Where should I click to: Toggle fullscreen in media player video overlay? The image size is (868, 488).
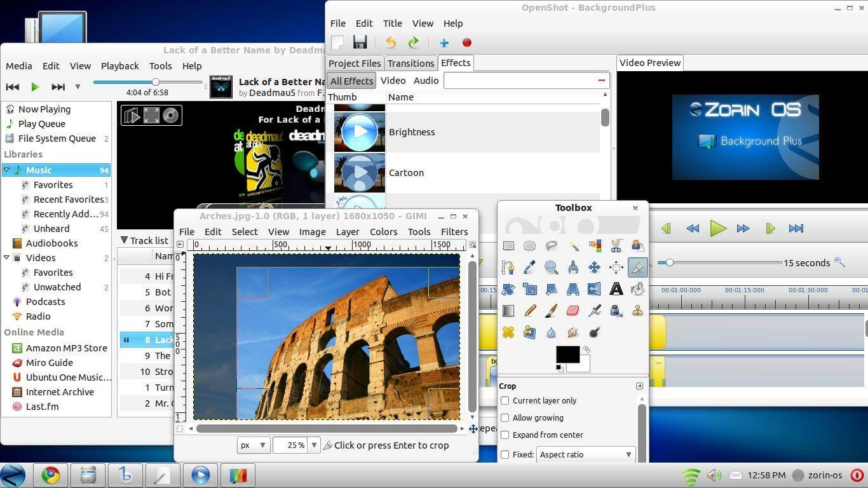[x=151, y=115]
